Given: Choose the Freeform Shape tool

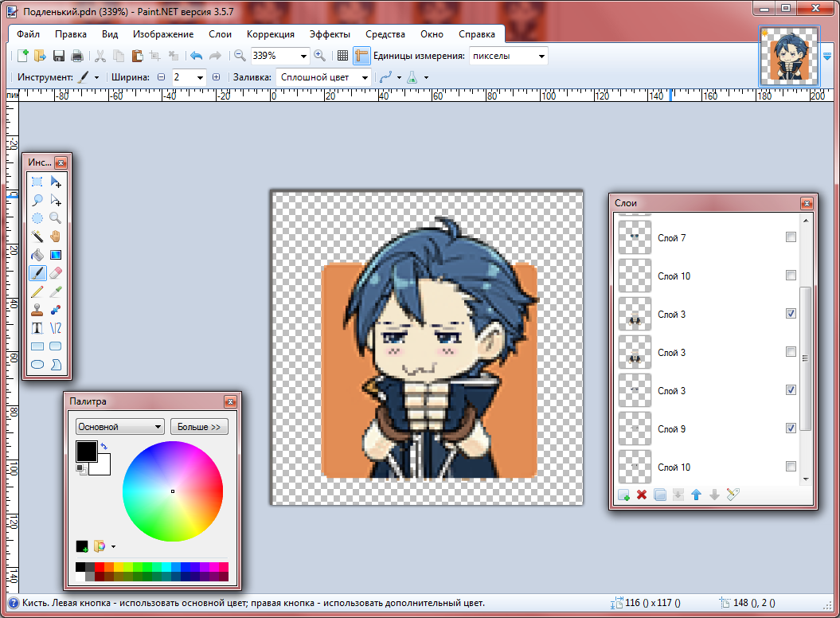Looking at the screenshot, I should [55, 365].
